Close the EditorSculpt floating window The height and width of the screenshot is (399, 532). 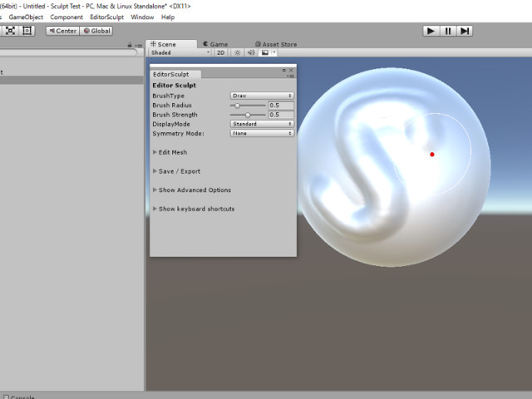(291, 70)
